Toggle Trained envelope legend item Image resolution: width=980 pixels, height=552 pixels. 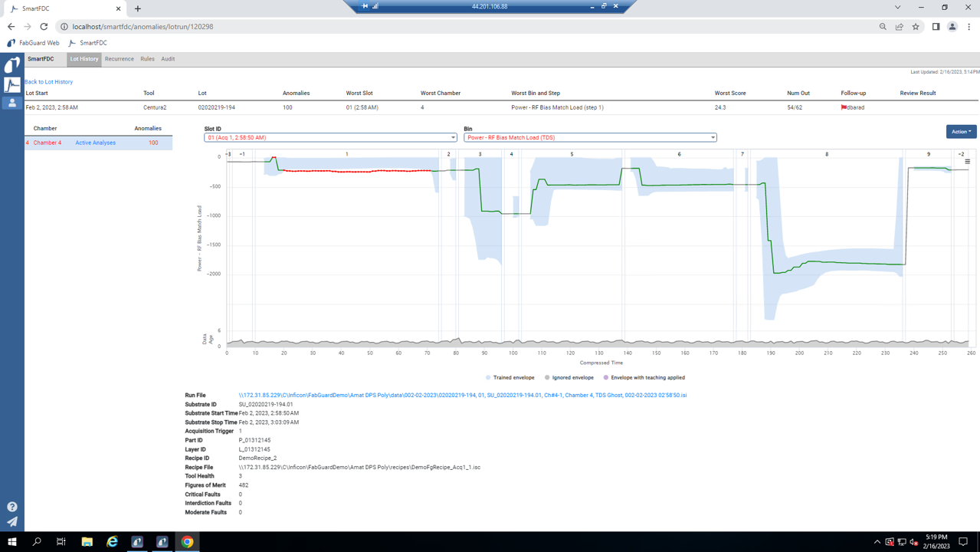point(510,378)
